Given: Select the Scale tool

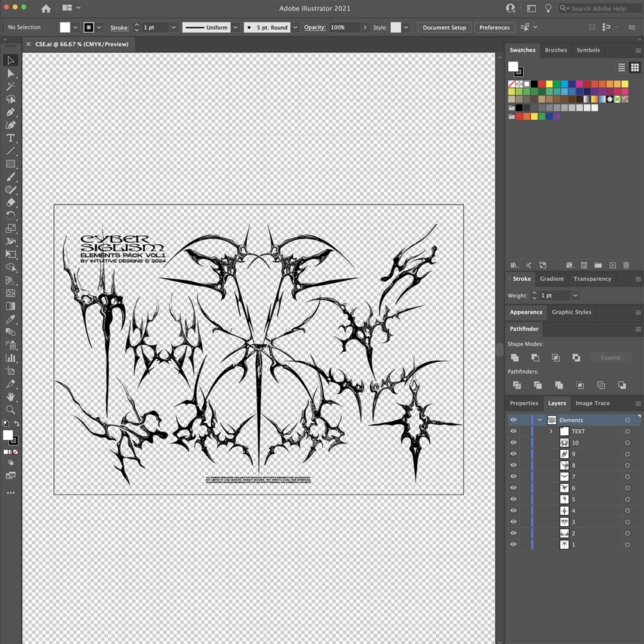Looking at the screenshot, I should (11, 228).
